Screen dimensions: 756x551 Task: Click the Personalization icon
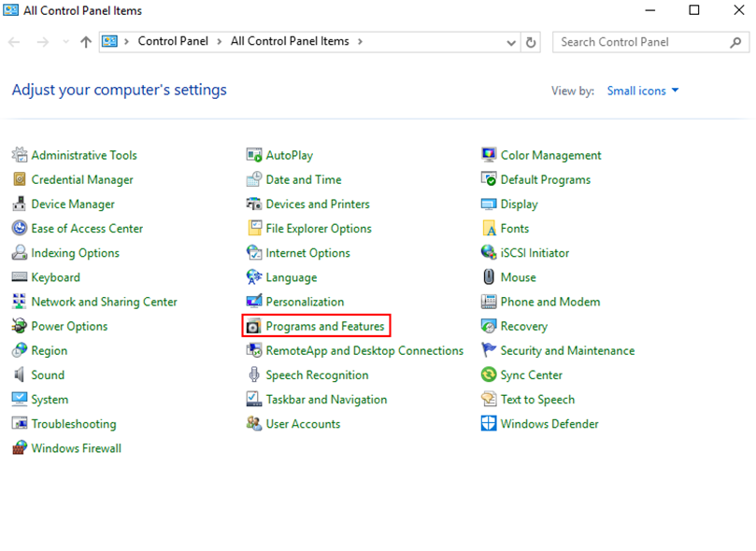[x=254, y=302]
